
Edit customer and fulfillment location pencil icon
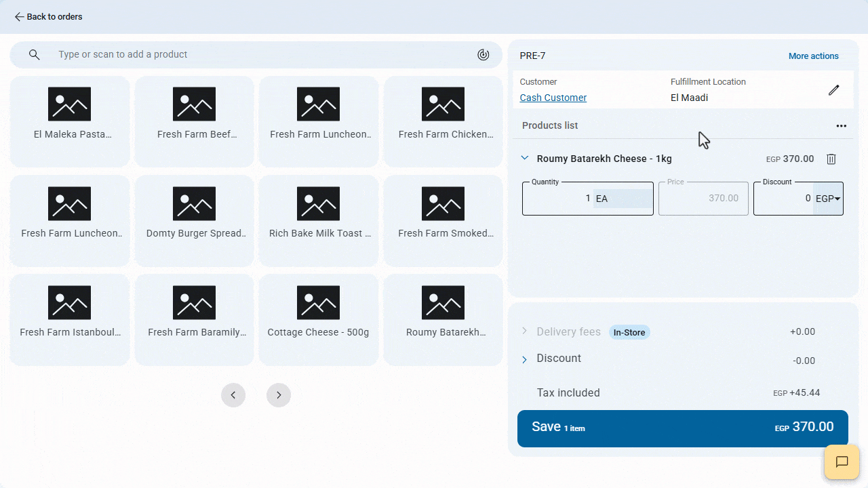click(833, 90)
